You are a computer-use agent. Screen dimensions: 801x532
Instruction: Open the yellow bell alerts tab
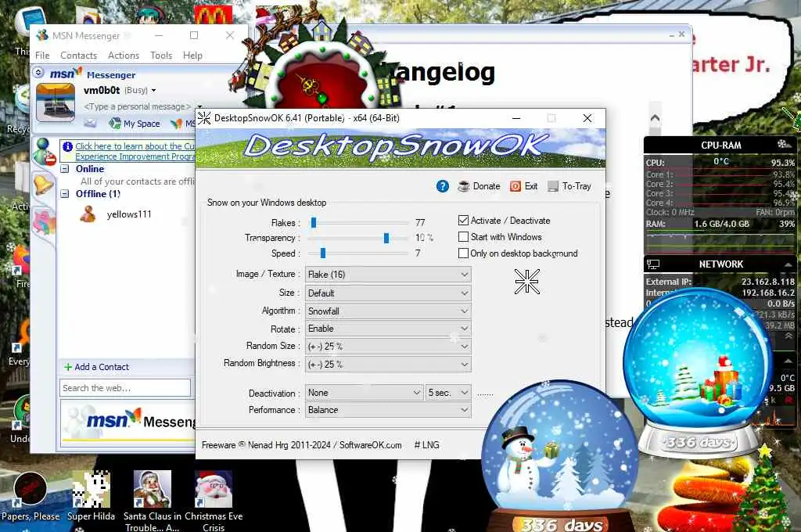pyautogui.click(x=44, y=184)
